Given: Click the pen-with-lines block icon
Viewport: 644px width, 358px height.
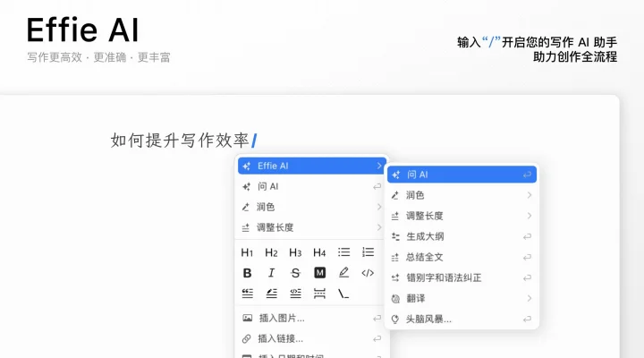Looking at the screenshot, I should pyautogui.click(x=272, y=294).
